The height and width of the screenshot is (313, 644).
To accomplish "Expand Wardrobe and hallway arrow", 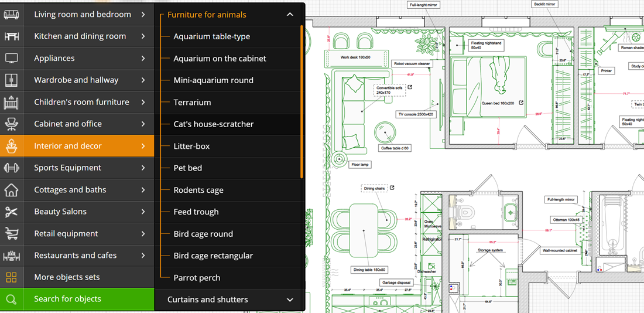I will tap(143, 80).
